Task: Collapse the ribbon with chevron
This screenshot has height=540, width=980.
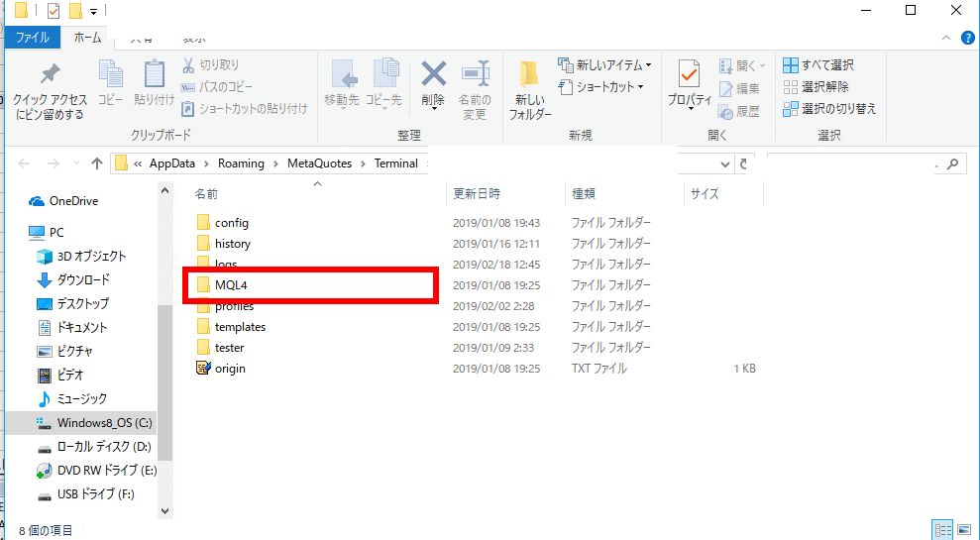Action: pyautogui.click(x=946, y=38)
